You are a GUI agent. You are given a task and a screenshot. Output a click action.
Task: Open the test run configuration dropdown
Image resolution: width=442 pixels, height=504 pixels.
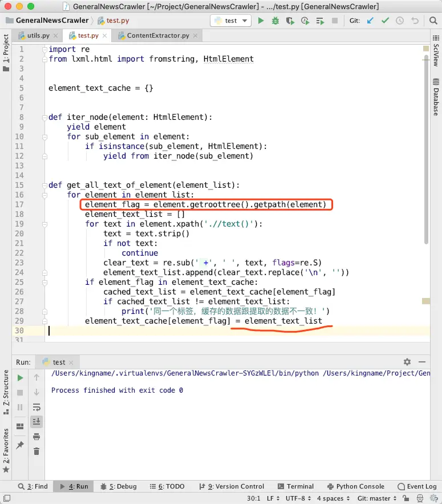click(230, 21)
